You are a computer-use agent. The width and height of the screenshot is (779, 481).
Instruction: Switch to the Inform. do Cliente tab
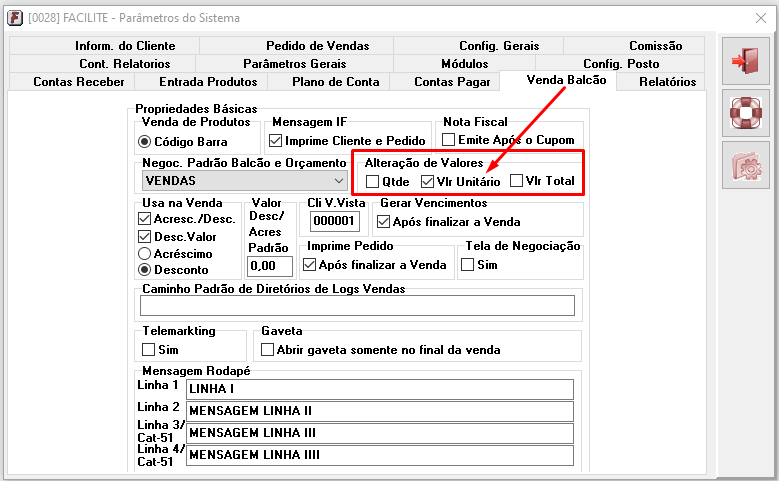pos(104,46)
